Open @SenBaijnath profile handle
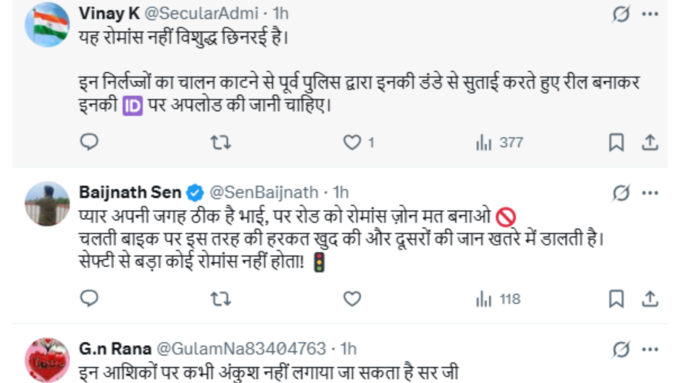 point(264,192)
